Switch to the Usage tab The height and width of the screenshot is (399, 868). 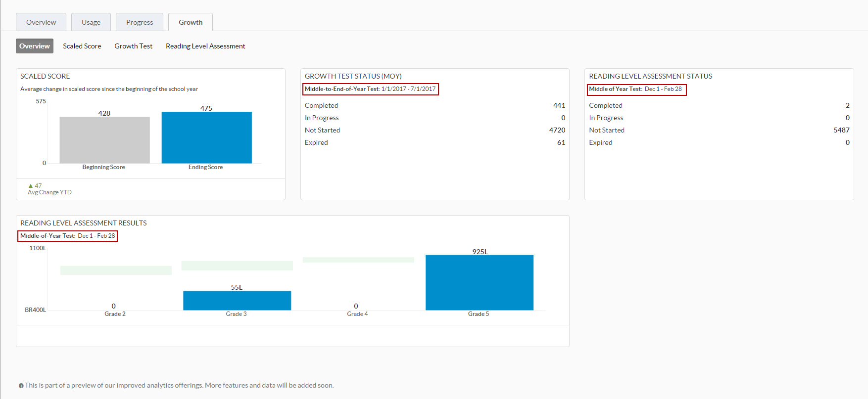[x=91, y=22]
